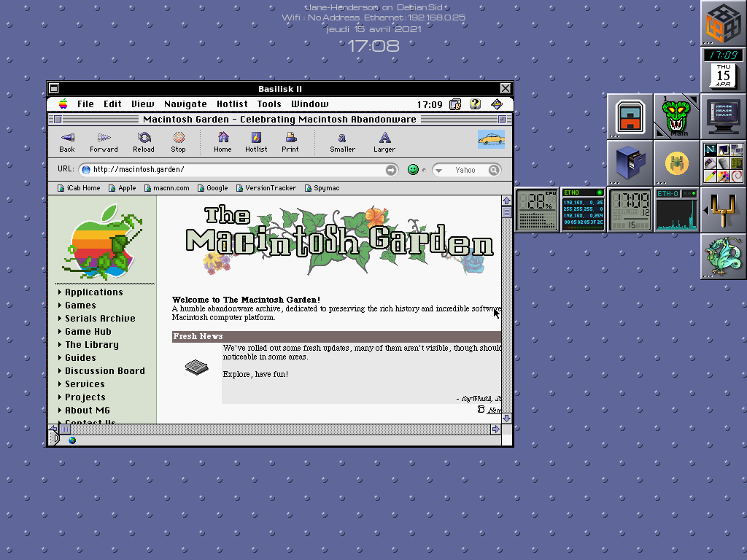Expand the Serials Archive sidebar triangle
Screen dimensions: 747x560
pyautogui.click(x=60, y=318)
